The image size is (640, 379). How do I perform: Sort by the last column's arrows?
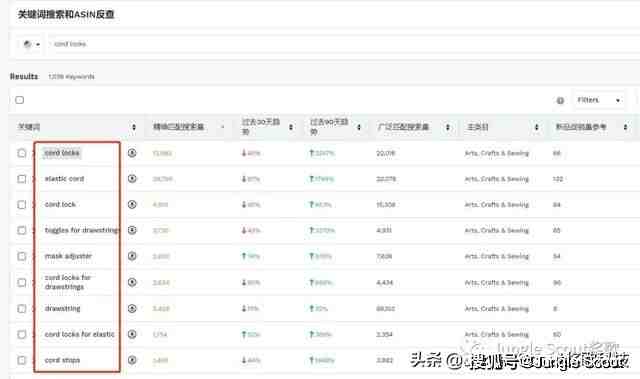(x=625, y=127)
